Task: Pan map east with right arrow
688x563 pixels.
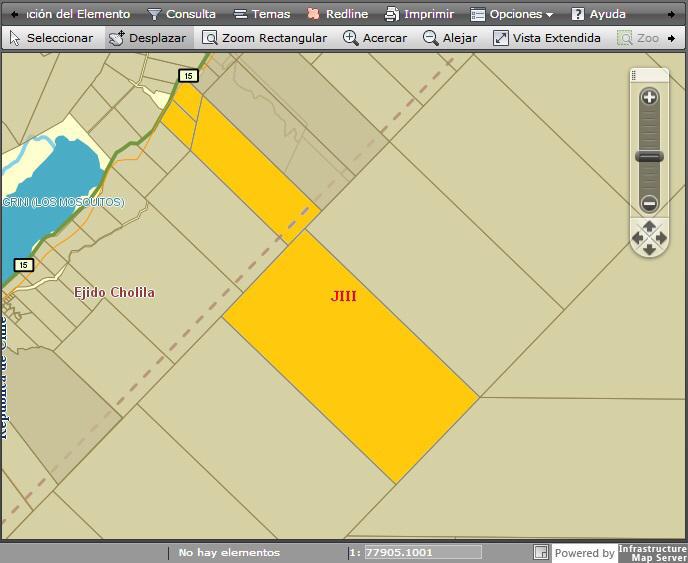Action: tap(661, 238)
